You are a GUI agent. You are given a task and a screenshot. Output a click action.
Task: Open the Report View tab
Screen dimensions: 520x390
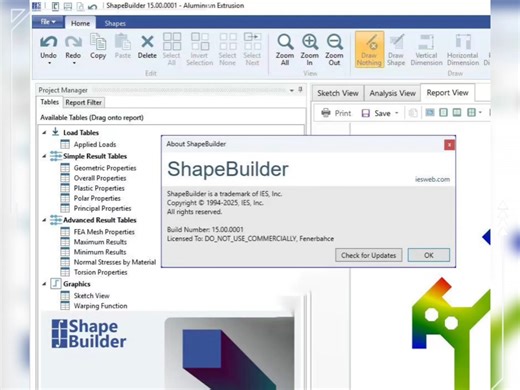pyautogui.click(x=447, y=93)
